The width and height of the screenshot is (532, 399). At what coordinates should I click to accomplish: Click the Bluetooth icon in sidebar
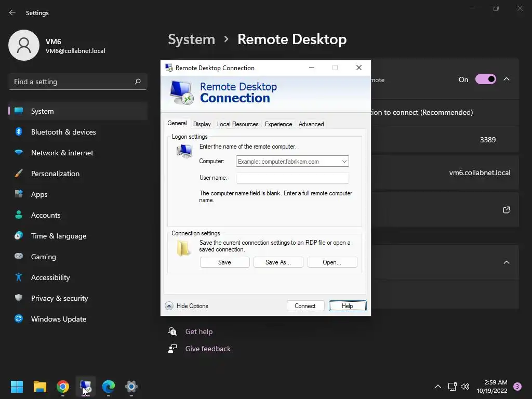[x=19, y=131]
